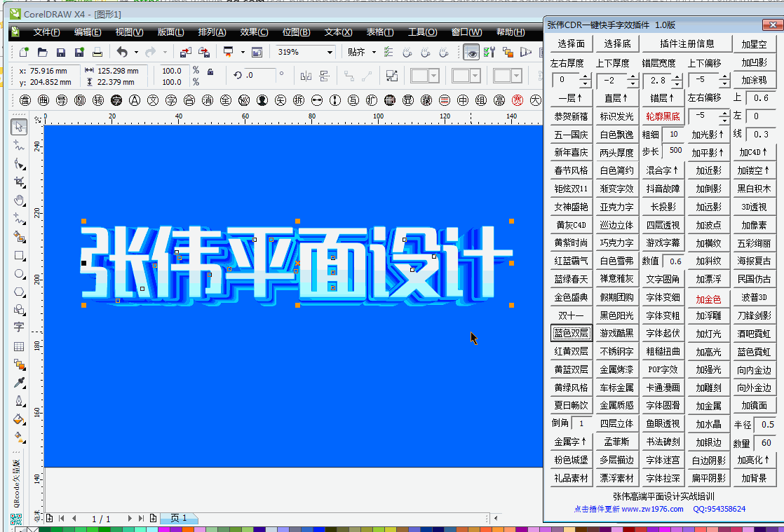Select the Table tool
784x532 pixels.
coord(19,346)
